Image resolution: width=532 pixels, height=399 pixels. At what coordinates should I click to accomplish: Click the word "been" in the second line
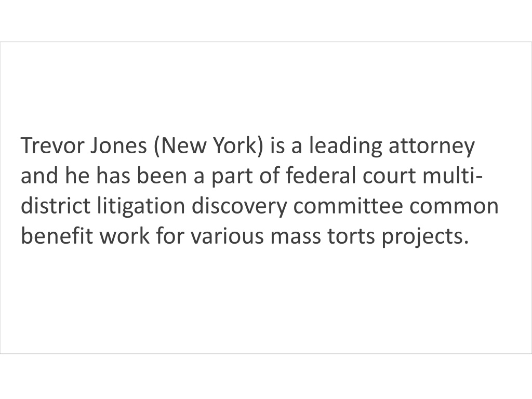click(162, 176)
